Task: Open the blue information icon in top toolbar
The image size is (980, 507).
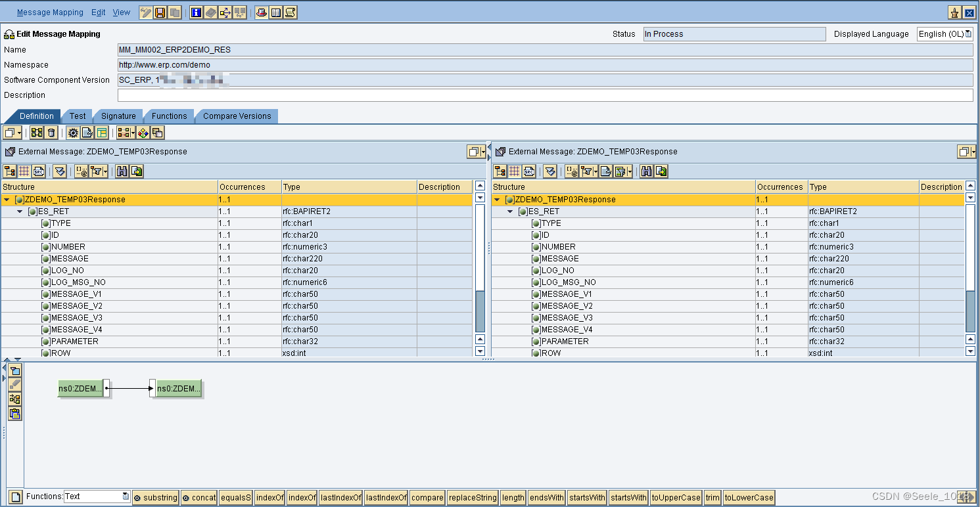Action: point(196,12)
